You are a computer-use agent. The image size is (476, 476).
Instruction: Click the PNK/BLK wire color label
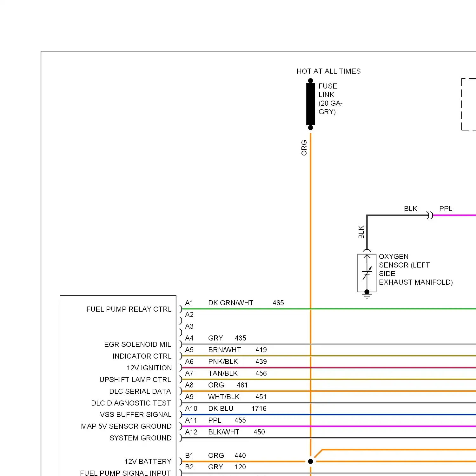pyautogui.click(x=223, y=361)
